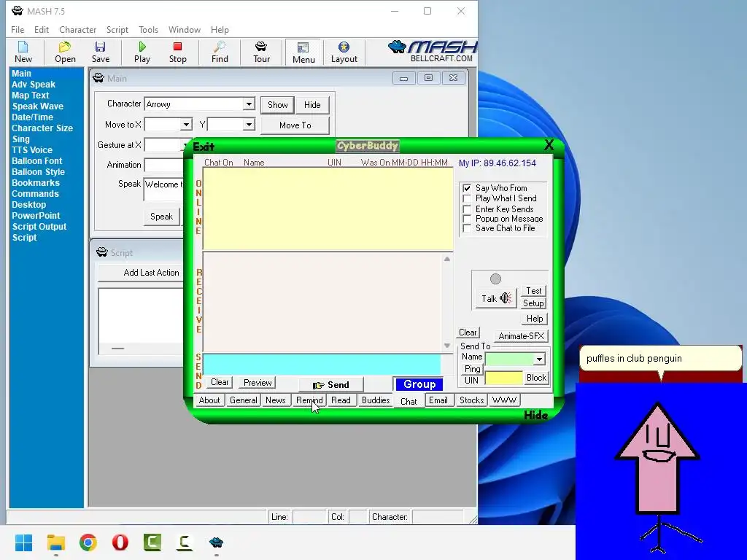Viewport: 747px width, 560px height.
Task: Open the Tools menu
Action: click(148, 29)
